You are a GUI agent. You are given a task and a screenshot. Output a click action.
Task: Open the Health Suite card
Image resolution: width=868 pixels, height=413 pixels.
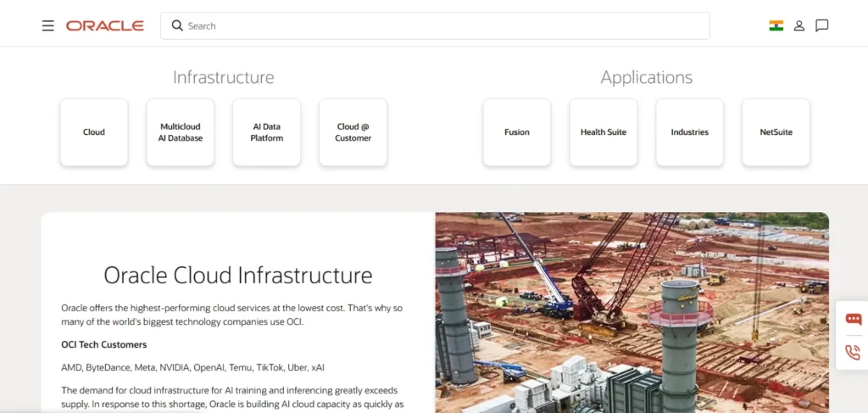604,132
